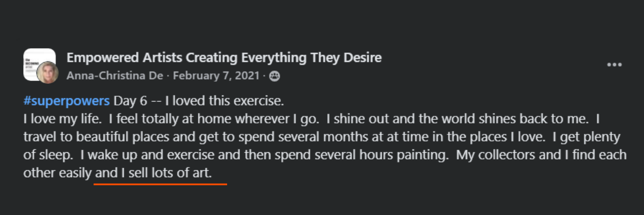Visit Anna-Christina De's profile via name link
Viewport: 644px width, 215px height.
(115, 76)
